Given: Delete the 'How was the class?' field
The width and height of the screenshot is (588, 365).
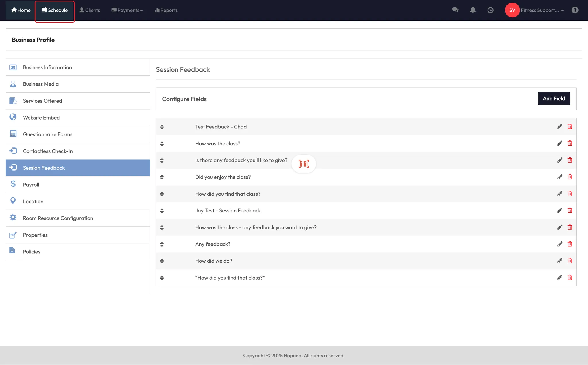Looking at the screenshot, I should [x=570, y=143].
